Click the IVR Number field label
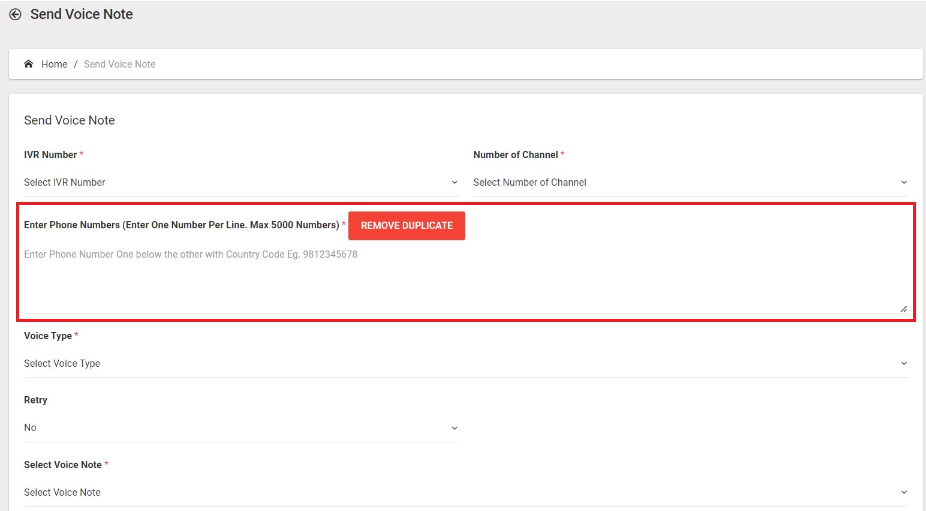926x511 pixels. coord(50,155)
